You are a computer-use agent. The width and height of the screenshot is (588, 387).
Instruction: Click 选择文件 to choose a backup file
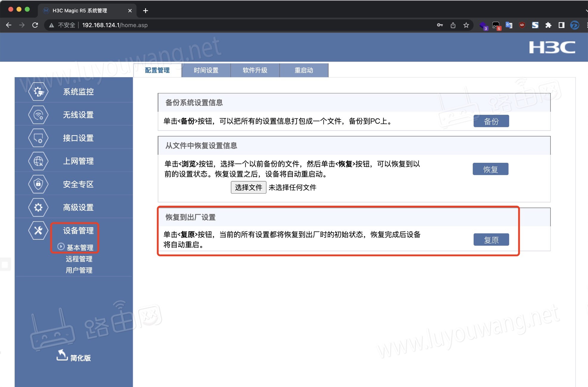point(248,187)
